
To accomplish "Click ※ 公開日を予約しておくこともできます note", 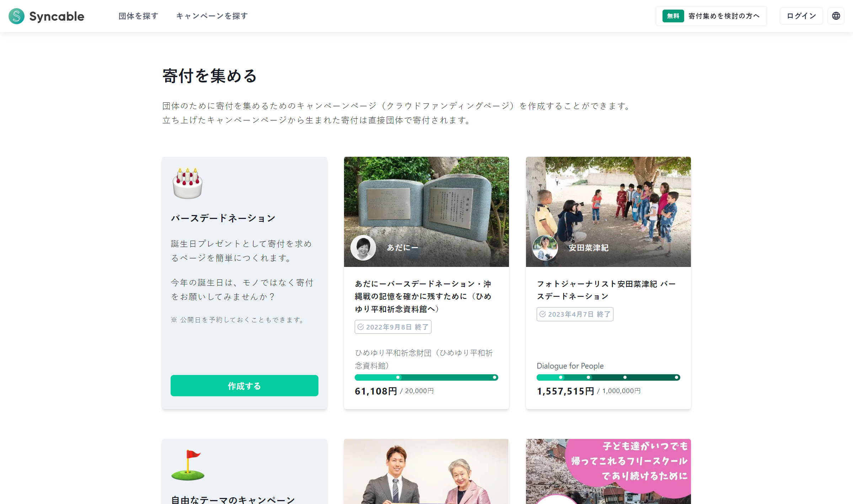I will tap(238, 320).
